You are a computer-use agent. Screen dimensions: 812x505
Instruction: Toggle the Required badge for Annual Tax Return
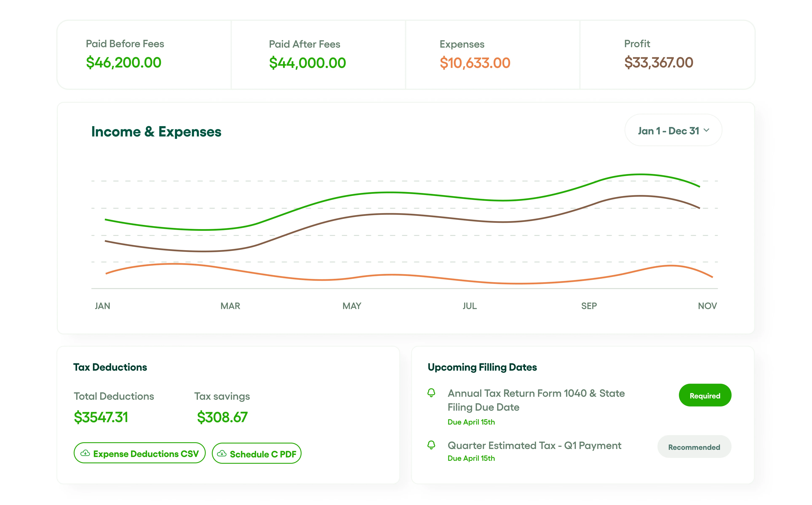point(705,395)
